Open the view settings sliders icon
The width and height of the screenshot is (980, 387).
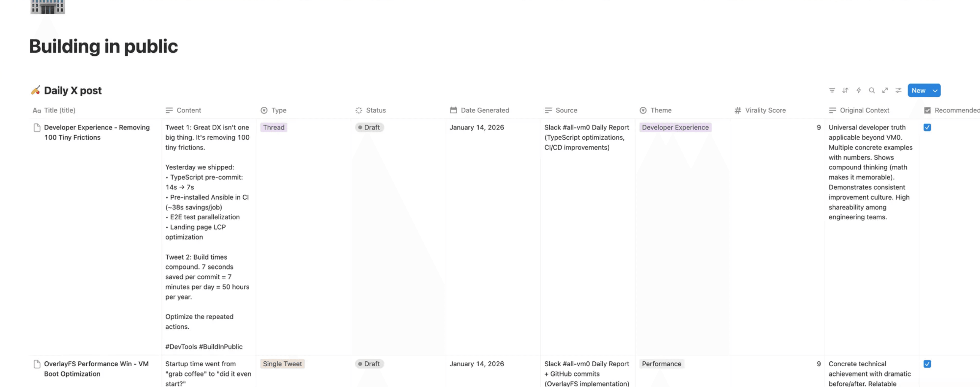tap(898, 90)
